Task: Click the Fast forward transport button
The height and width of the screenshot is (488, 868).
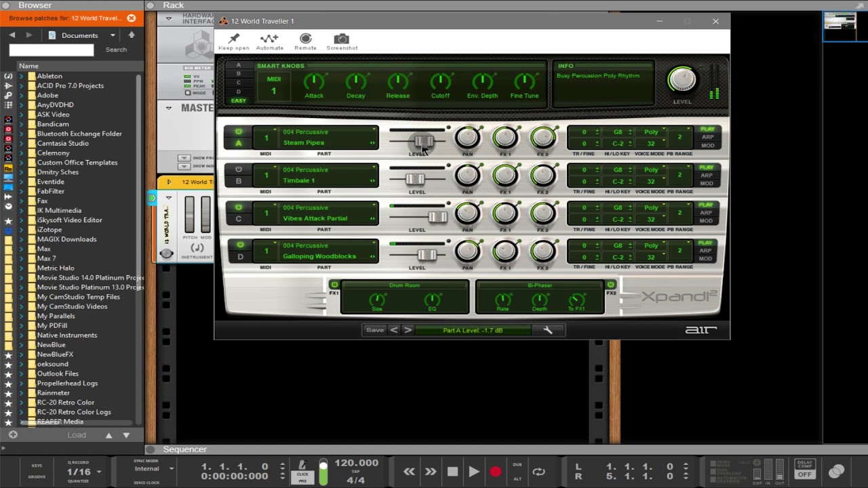Action: [431, 472]
